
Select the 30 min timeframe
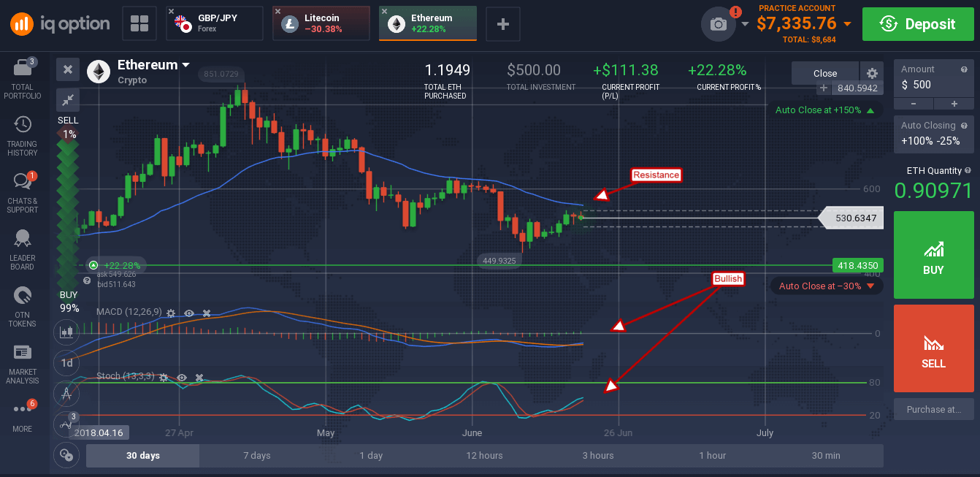[x=826, y=456]
